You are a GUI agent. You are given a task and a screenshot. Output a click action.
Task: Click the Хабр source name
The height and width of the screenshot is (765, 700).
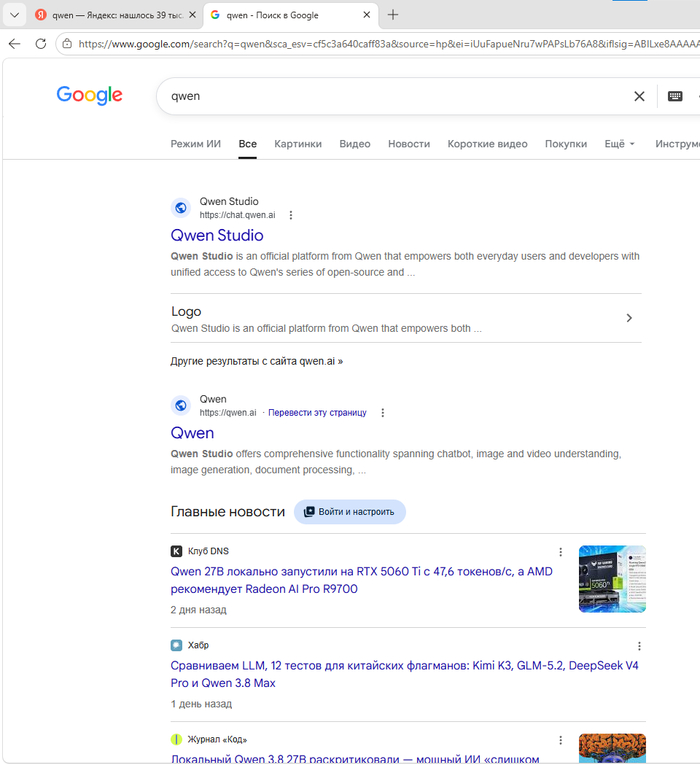point(198,645)
